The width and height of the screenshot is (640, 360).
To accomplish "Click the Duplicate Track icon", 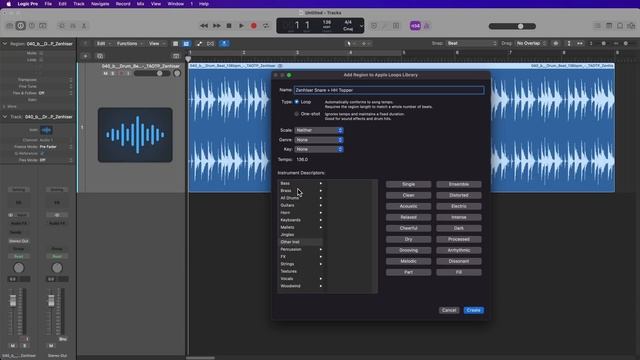I will [100, 56].
